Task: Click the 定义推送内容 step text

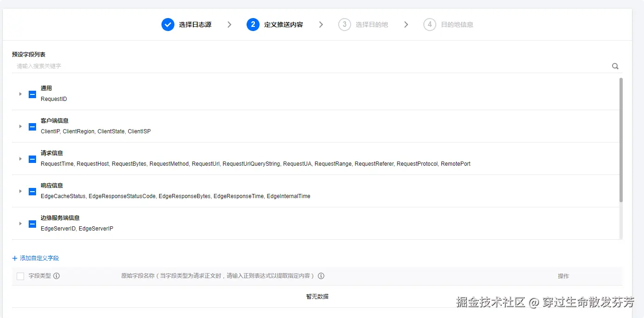Action: pos(283,24)
